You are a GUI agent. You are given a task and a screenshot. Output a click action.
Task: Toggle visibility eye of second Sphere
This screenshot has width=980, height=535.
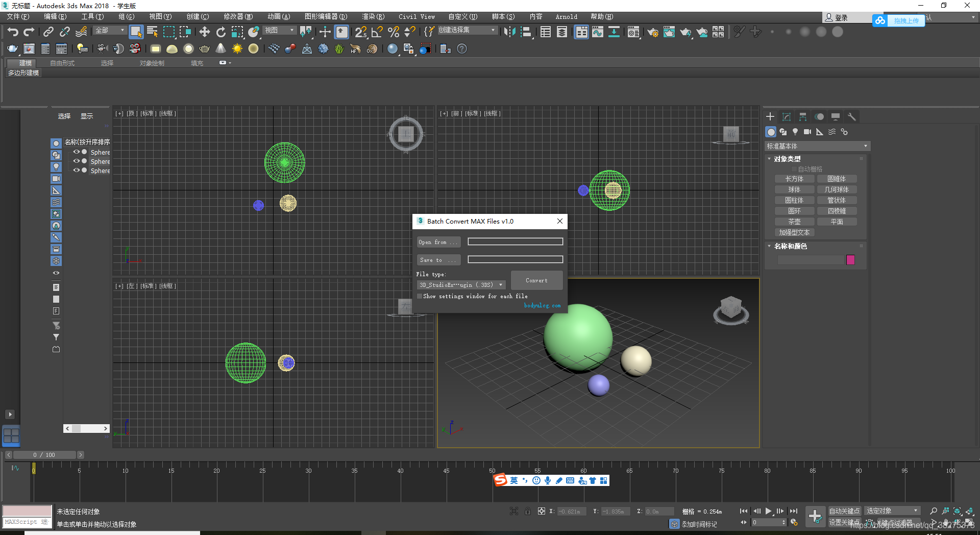(x=77, y=161)
